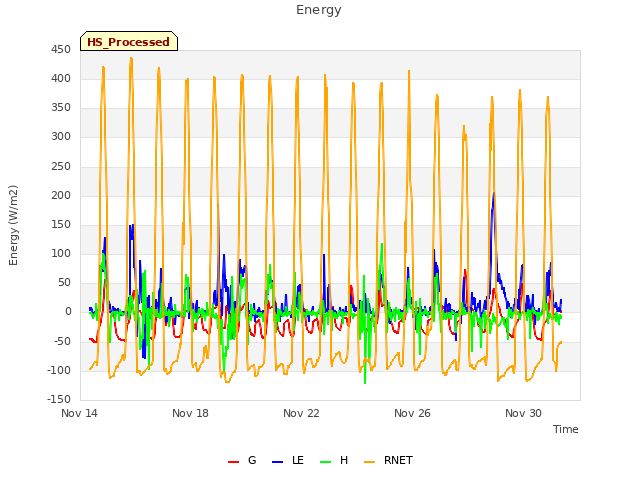Screen dimensions: 640x480
Task: Click the 400 y-axis value
Action: coord(61,78)
